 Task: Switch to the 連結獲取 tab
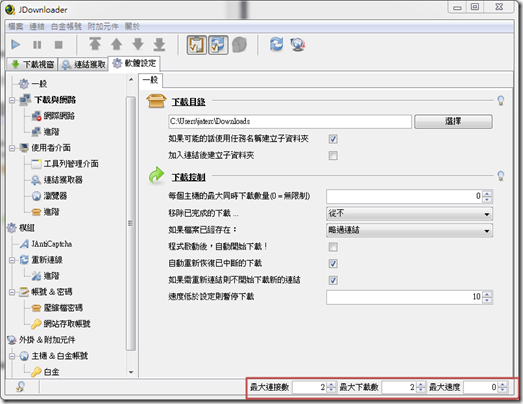coord(83,64)
